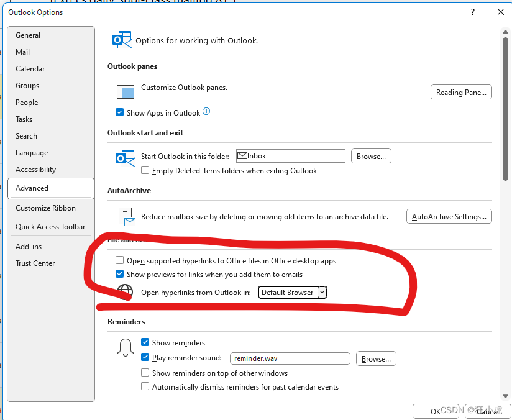
Task: Click the AutoArchive mailbox icon
Action: coord(126,217)
